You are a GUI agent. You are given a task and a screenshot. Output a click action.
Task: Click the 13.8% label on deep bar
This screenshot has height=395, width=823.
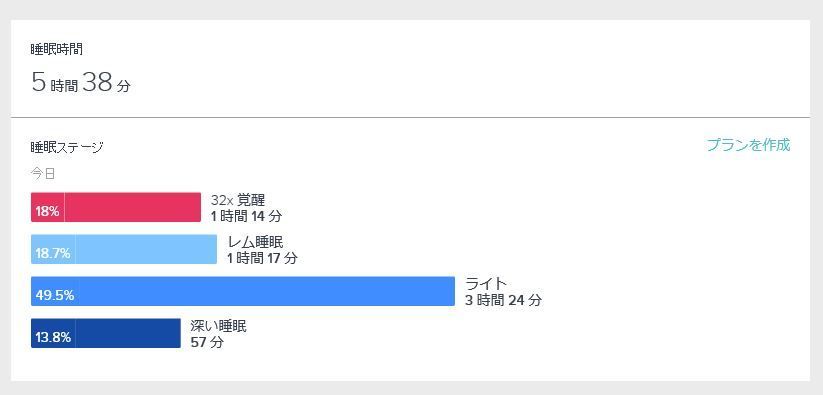[x=53, y=338]
